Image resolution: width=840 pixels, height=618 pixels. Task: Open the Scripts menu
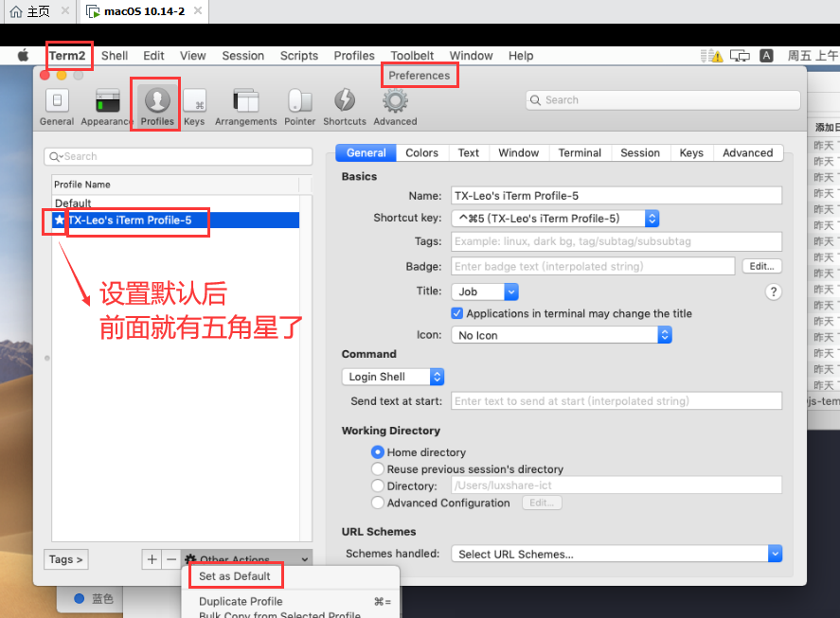(x=299, y=56)
